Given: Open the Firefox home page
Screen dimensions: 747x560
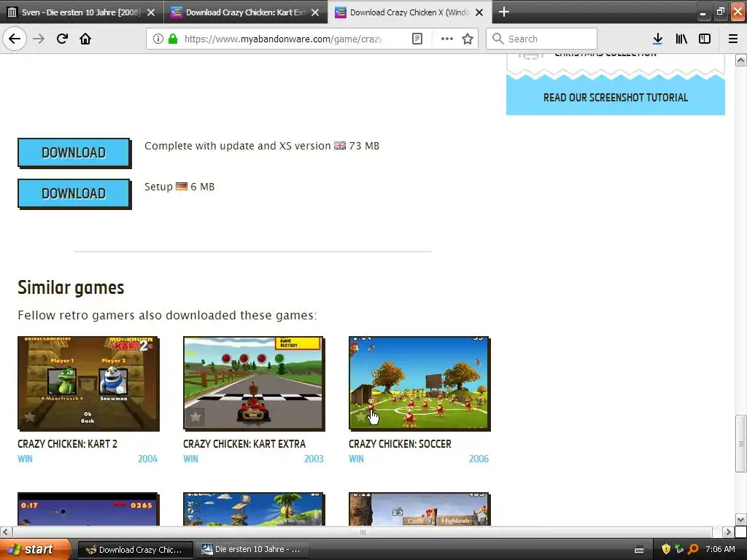Looking at the screenshot, I should (x=85, y=39).
